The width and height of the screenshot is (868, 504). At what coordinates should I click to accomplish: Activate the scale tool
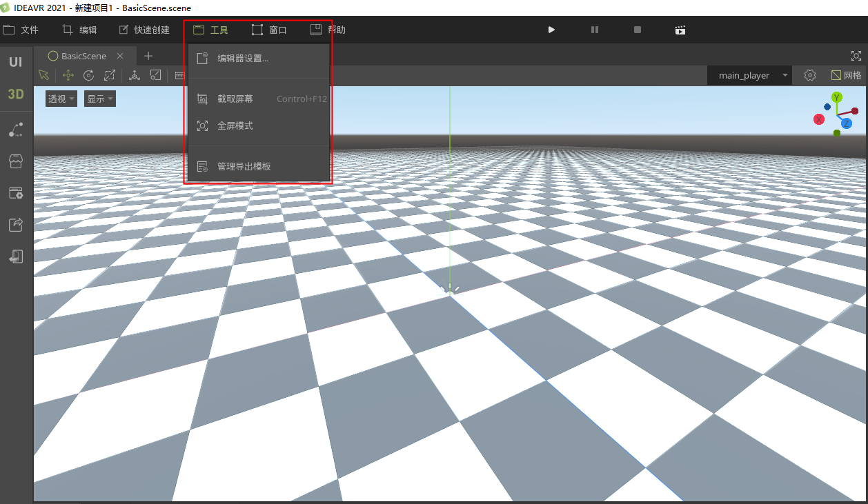coord(110,75)
